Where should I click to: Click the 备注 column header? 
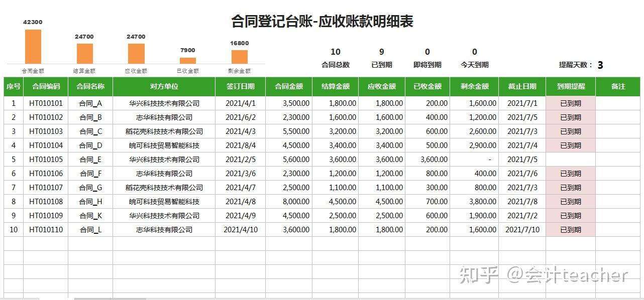(618, 86)
